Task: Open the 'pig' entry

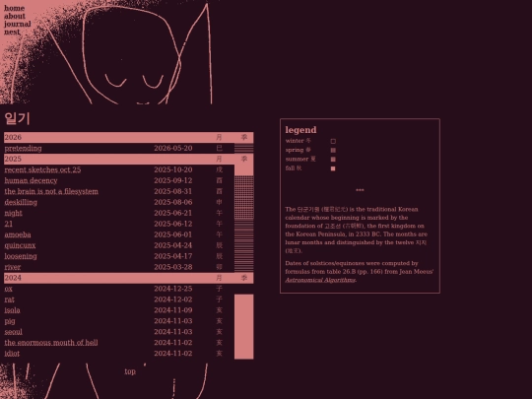Action: (10, 321)
